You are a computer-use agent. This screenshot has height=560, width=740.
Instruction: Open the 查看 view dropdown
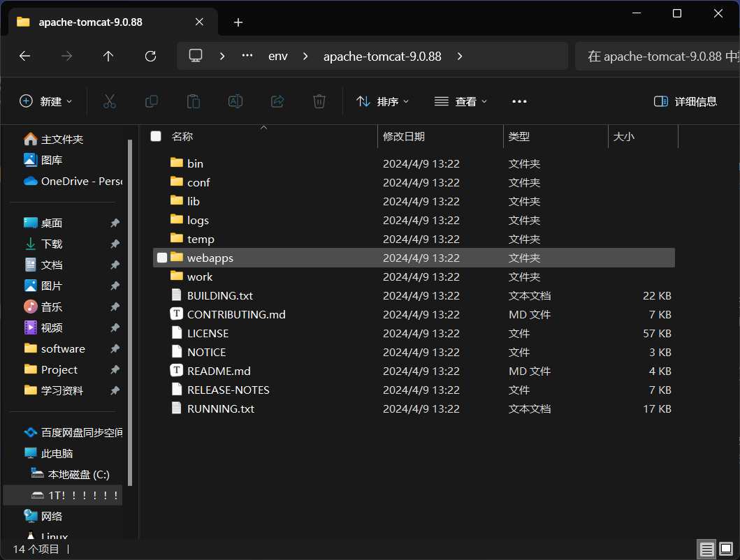point(460,101)
